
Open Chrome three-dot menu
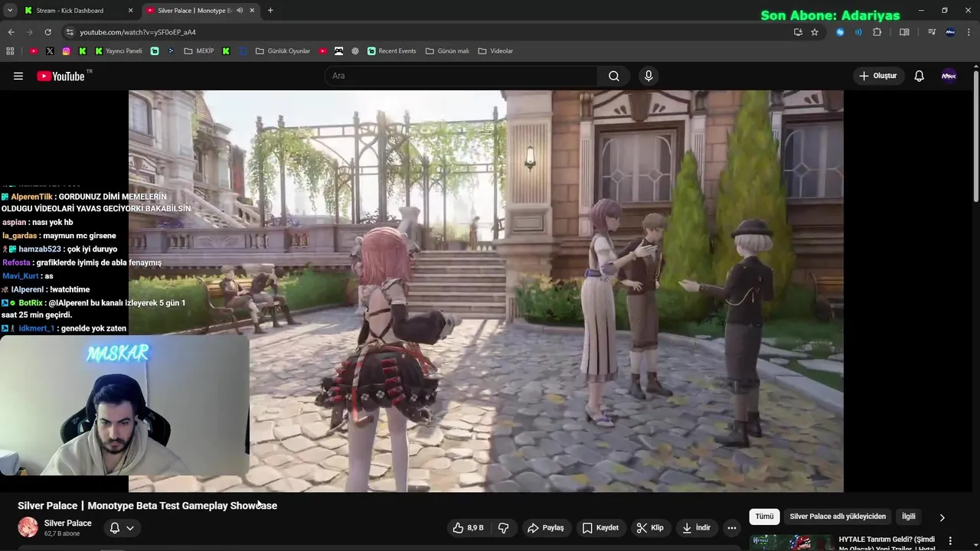click(x=968, y=32)
